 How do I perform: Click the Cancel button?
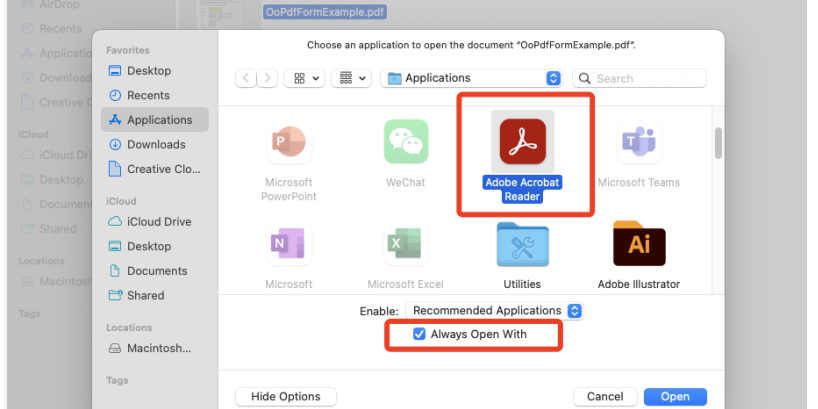pyautogui.click(x=605, y=397)
